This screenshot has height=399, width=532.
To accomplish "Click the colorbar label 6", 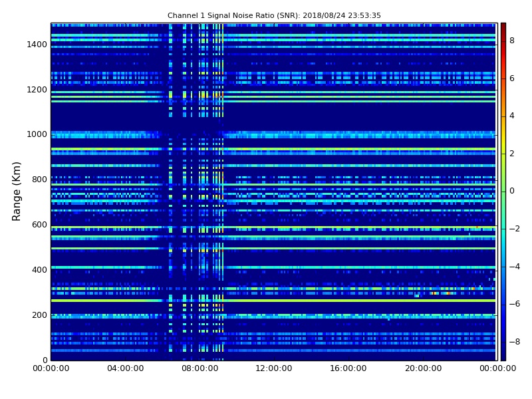I will tap(512, 78).
